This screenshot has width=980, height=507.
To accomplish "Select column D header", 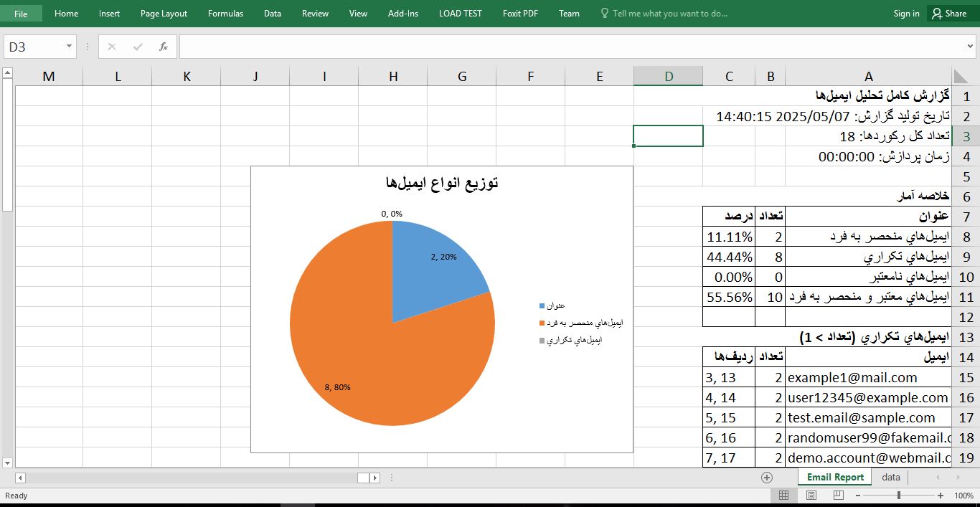I will (669, 76).
